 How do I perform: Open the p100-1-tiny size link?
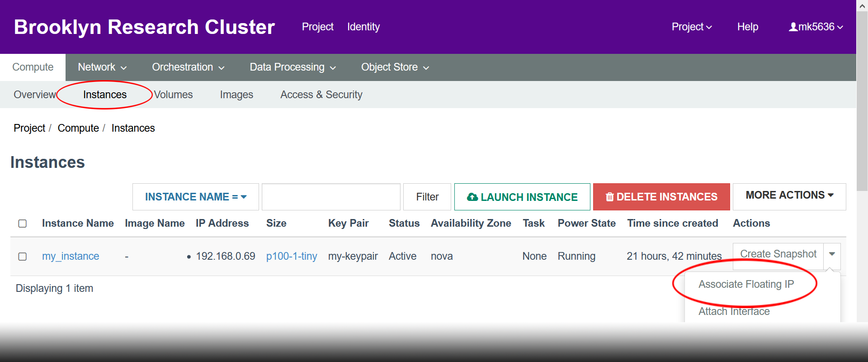[292, 256]
